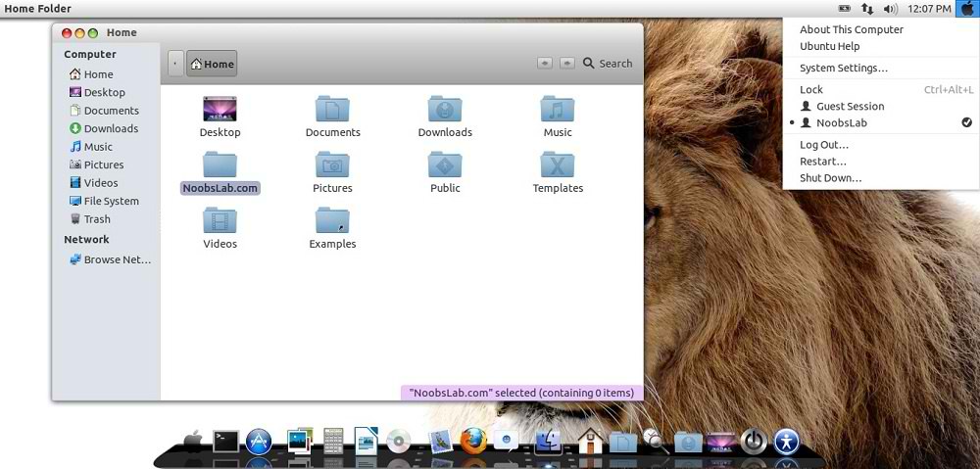Image resolution: width=980 pixels, height=469 pixels.
Task: Open File System in the sidebar
Action: [104, 201]
